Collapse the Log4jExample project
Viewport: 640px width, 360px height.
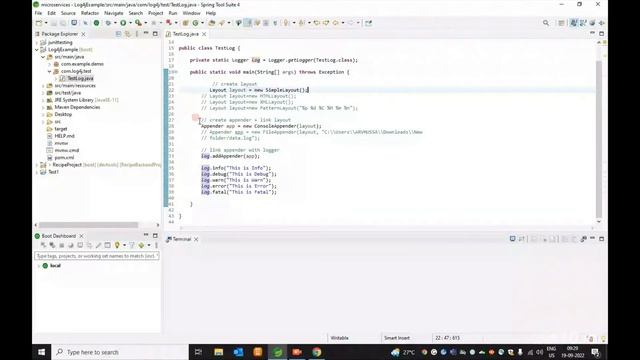click(37, 50)
